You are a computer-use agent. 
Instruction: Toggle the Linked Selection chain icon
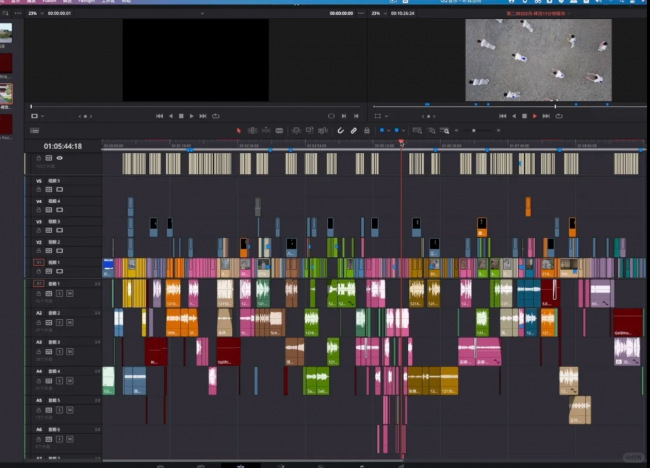pyautogui.click(x=353, y=130)
